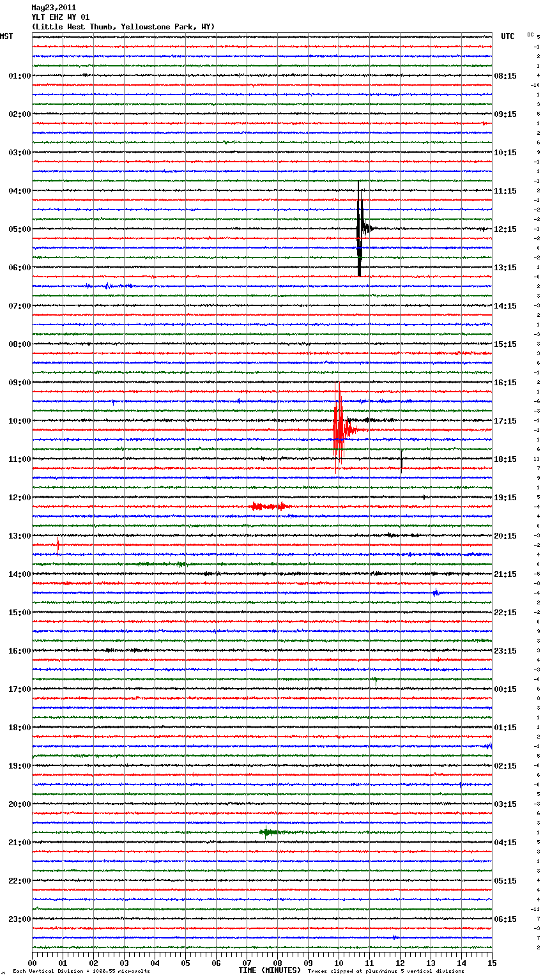This screenshot has height=980, width=543.
Task: Select the 20:00 MST time label
Action: click(19, 804)
